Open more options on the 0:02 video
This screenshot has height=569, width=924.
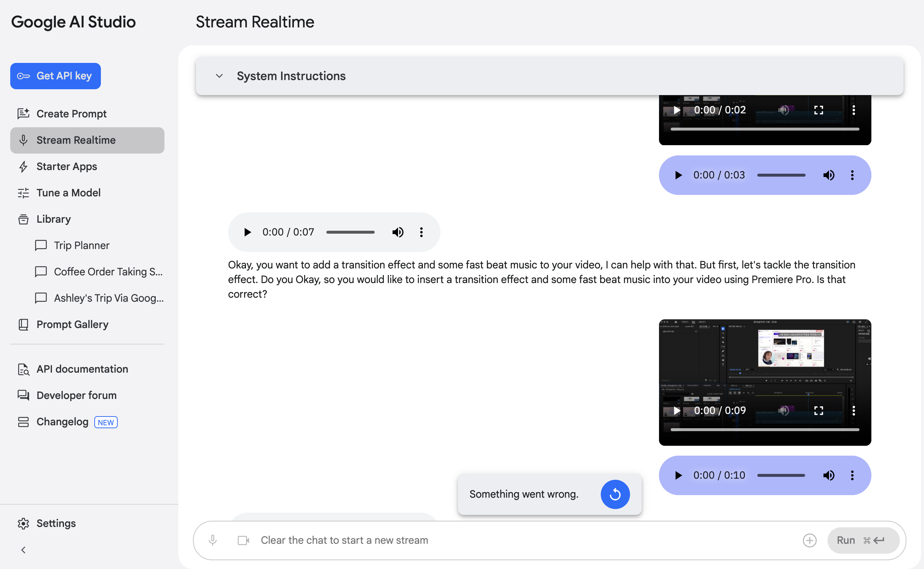point(854,110)
